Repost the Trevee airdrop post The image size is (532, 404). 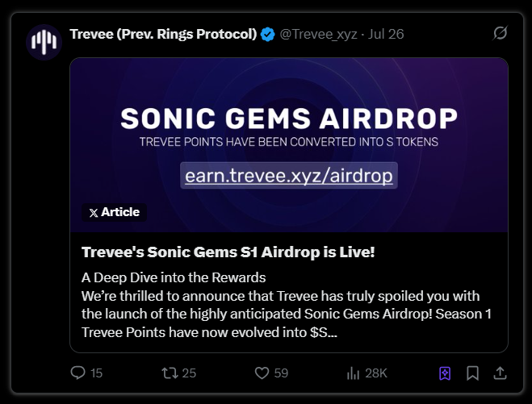point(168,373)
